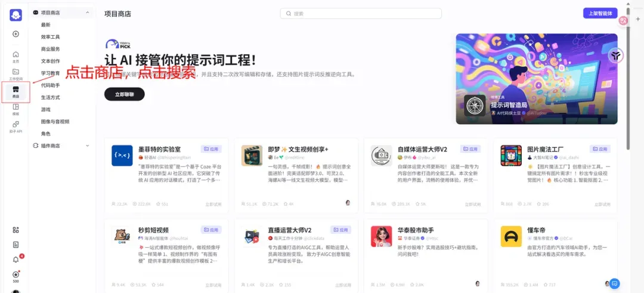Screen dimensions: 644x293
Task: Click the 立即聊聊 button
Action: [124, 94]
